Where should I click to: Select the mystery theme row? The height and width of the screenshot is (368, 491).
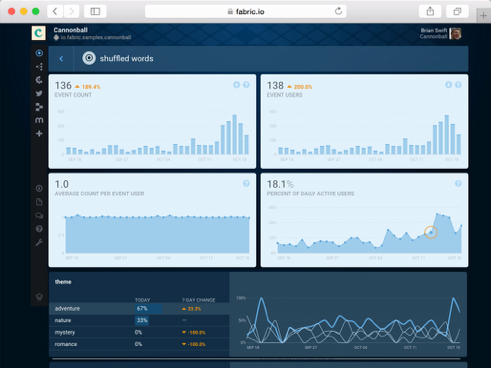[139, 332]
